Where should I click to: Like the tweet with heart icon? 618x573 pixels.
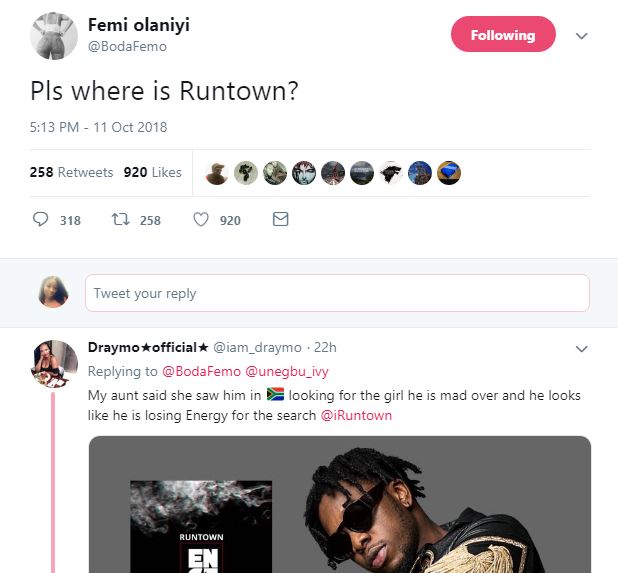coord(201,219)
